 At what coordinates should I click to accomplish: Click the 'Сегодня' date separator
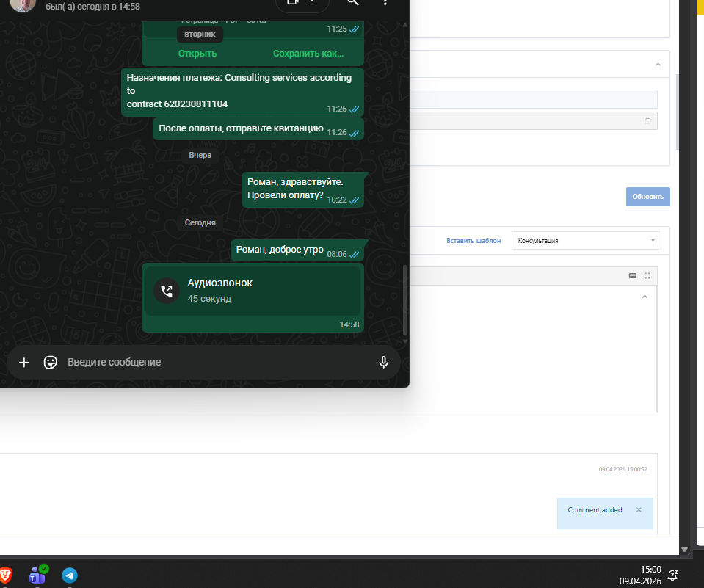pos(200,222)
